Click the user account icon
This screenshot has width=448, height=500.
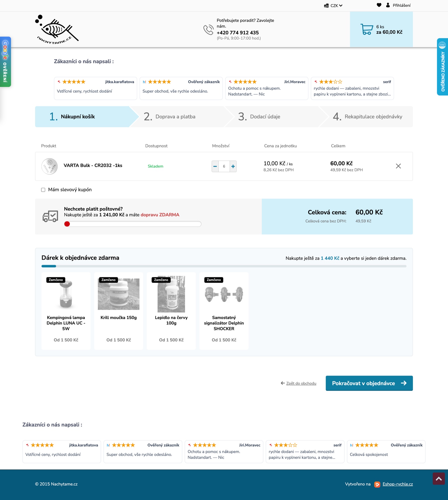tap(388, 5)
